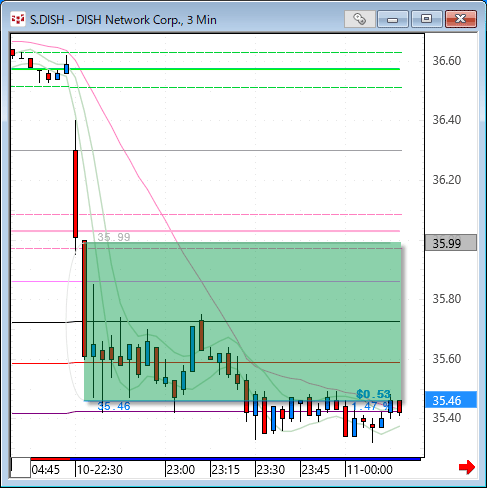Image resolution: width=487 pixels, height=488 pixels.
Task: Click the 35.80 price axis label
Action: click(x=447, y=299)
